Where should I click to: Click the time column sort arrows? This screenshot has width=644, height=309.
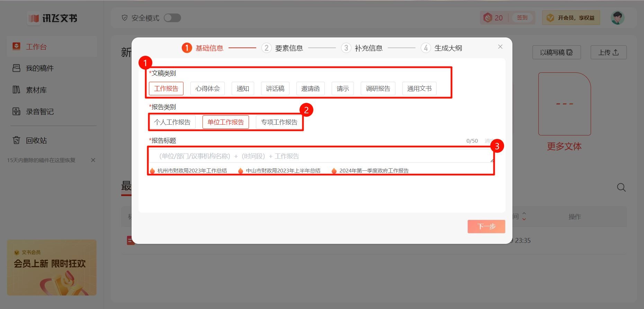point(524,217)
